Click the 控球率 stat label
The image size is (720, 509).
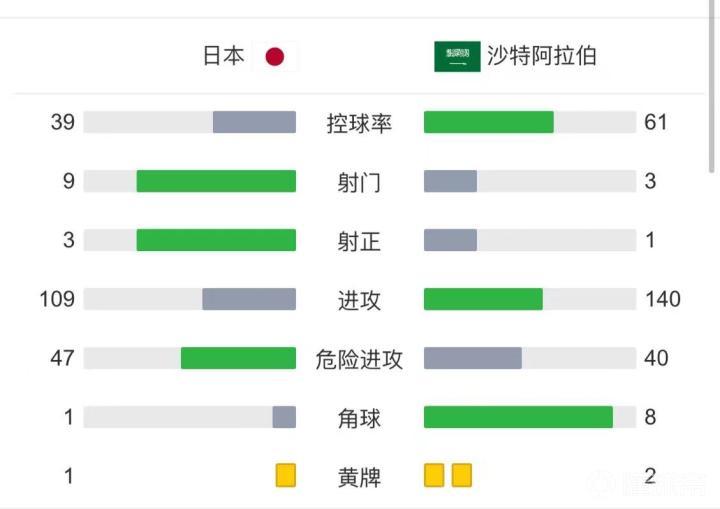pos(359,123)
